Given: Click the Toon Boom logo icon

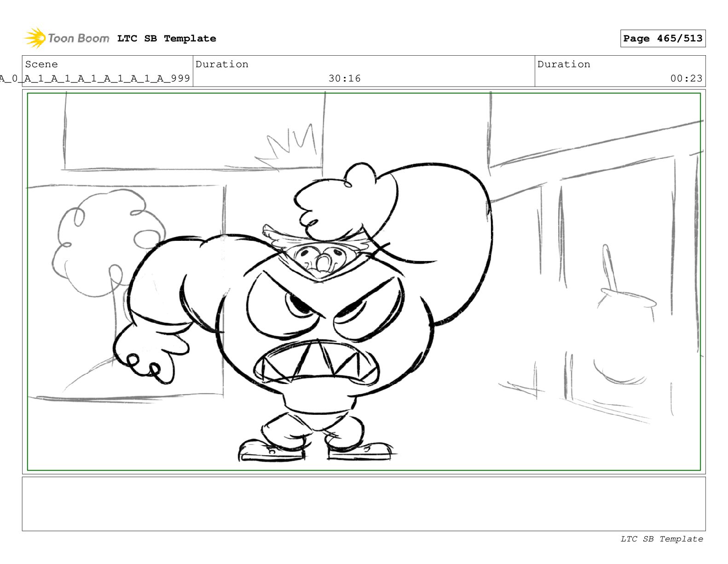Looking at the screenshot, I should [x=35, y=38].
